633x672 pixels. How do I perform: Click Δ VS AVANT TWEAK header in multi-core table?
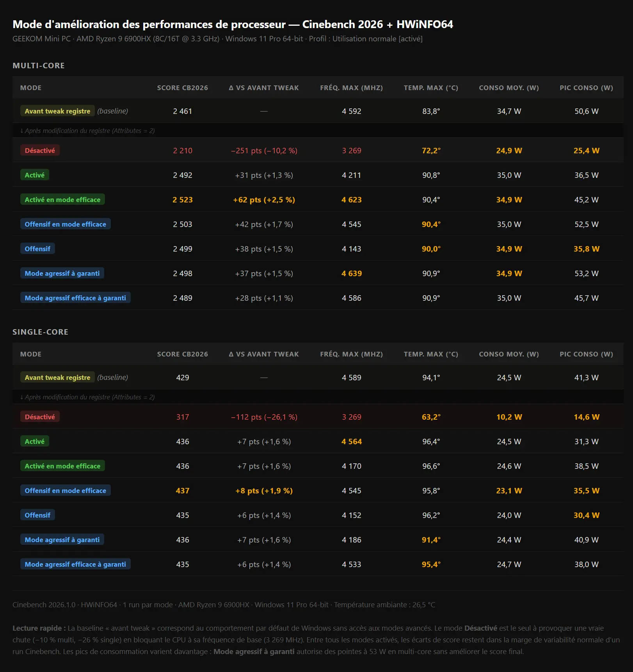[264, 88]
